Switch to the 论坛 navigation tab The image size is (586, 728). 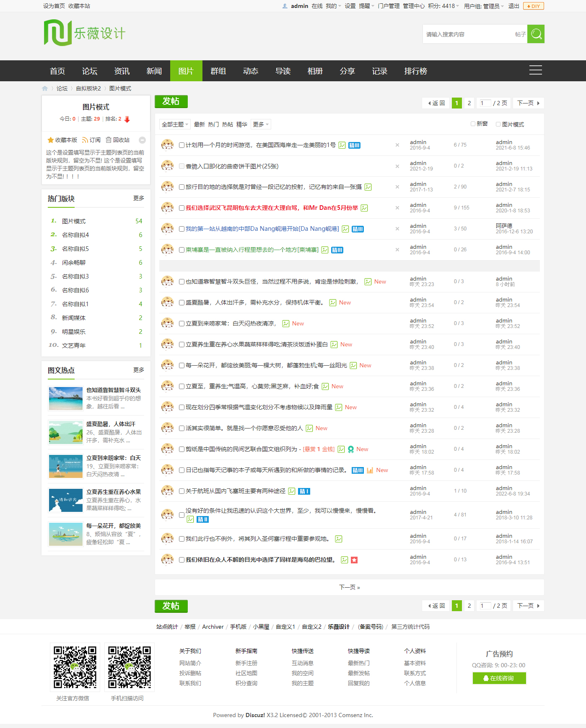pyautogui.click(x=89, y=71)
